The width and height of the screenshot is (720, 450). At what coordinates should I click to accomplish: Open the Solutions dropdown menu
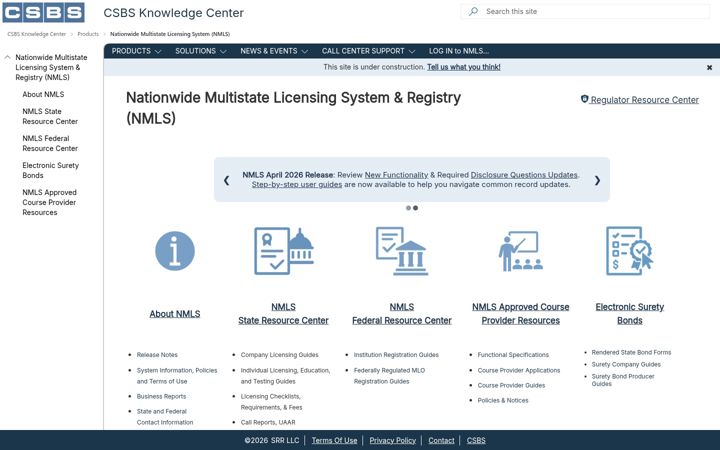pos(201,51)
